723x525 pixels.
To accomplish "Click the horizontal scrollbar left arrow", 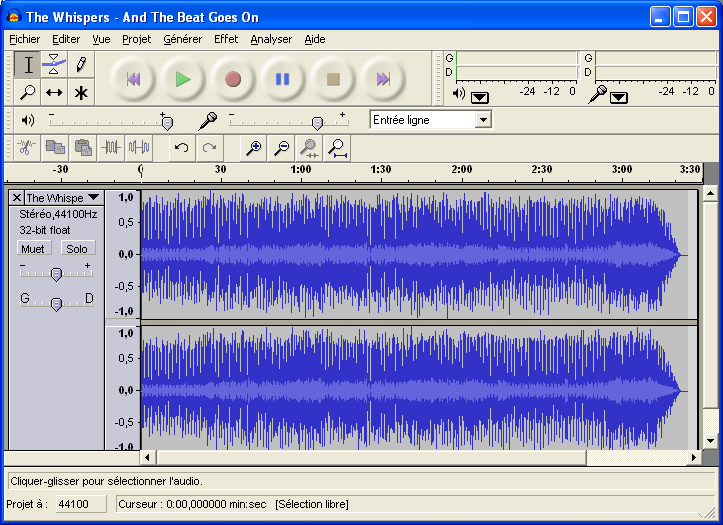I will pyautogui.click(x=147, y=458).
